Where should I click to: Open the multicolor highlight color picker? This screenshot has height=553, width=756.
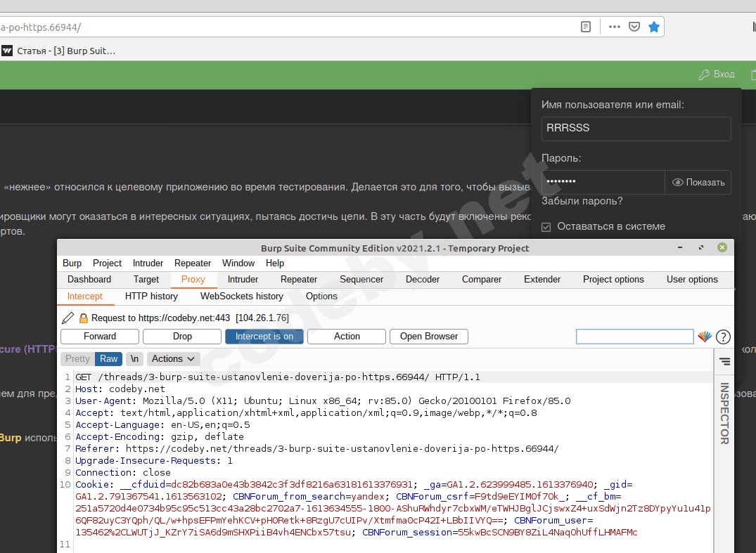point(704,337)
